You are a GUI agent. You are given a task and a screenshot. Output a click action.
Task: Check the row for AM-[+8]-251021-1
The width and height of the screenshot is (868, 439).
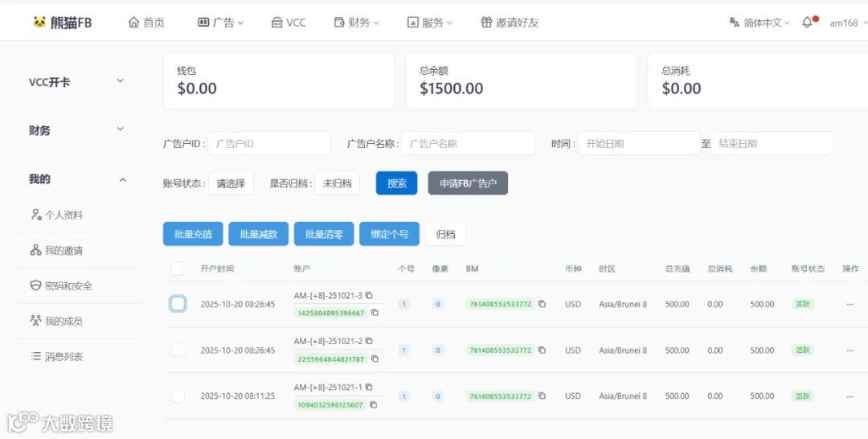coord(178,396)
